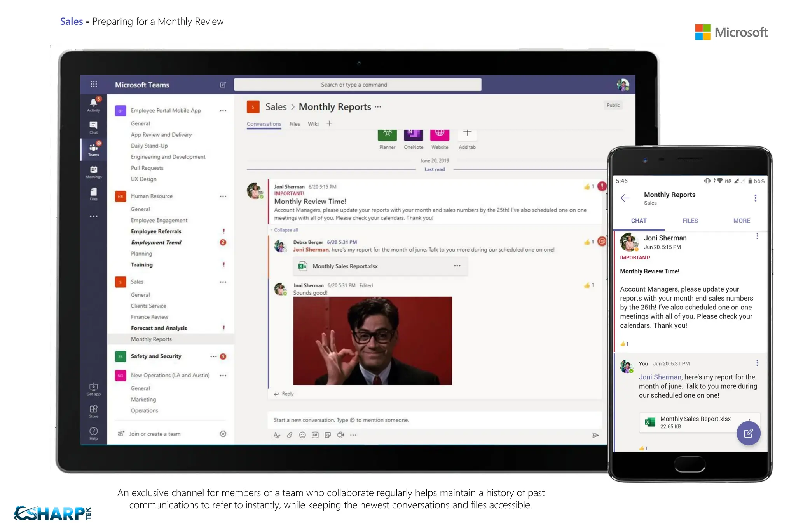Open the Emoji picker icon
796x532 pixels.
(302, 435)
